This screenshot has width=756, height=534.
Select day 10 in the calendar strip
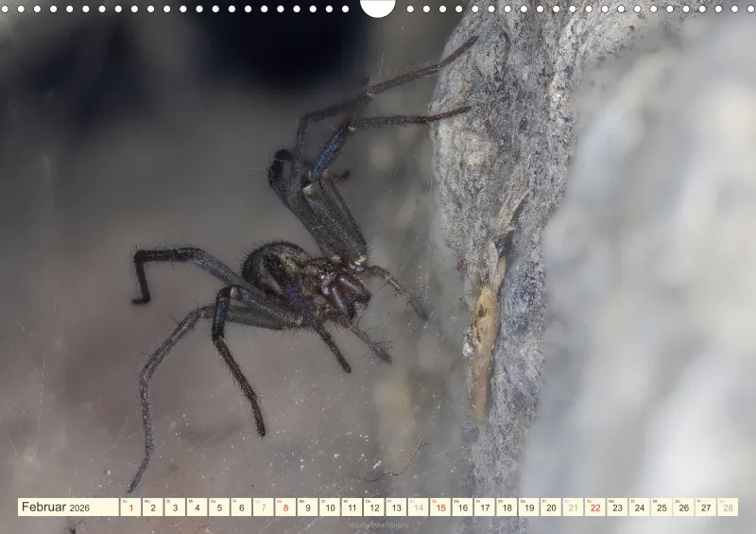click(330, 507)
